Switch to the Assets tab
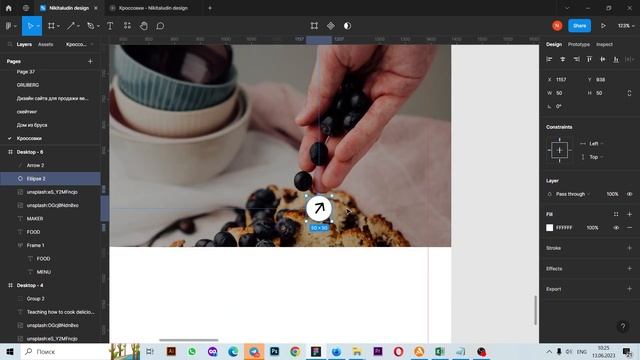This screenshot has height=360, width=640. click(46, 44)
